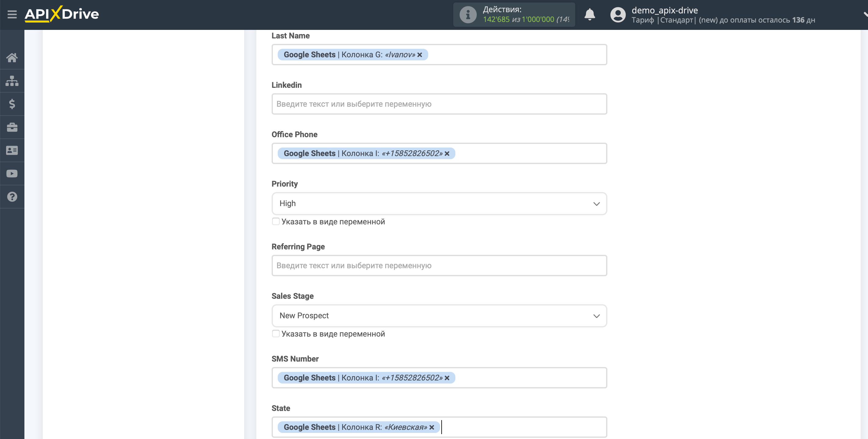Click the actions counter 142'685
The height and width of the screenshot is (439, 868).
pos(496,20)
